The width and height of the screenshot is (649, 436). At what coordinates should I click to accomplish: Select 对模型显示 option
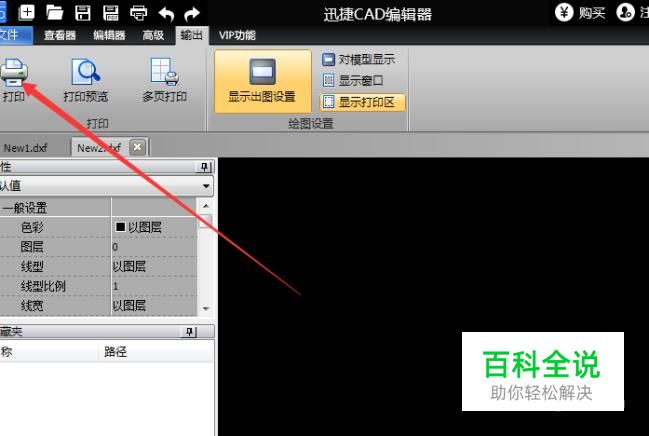coord(359,59)
